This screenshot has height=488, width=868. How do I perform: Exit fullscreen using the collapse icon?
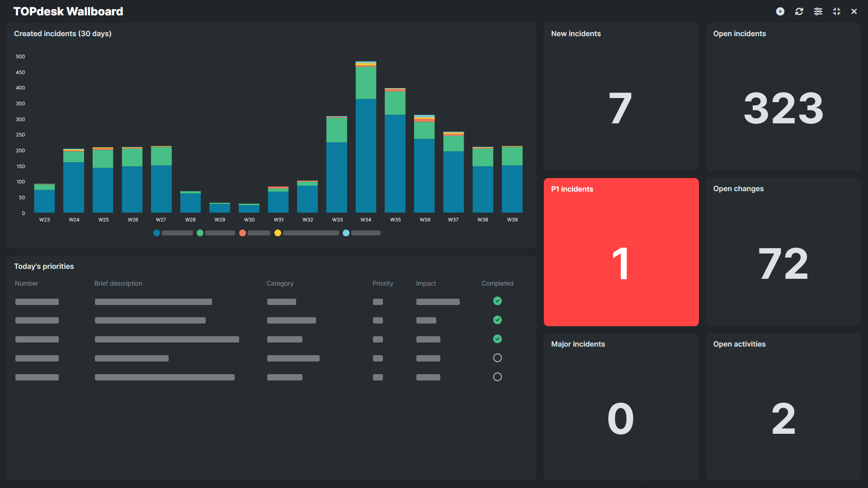click(x=836, y=11)
